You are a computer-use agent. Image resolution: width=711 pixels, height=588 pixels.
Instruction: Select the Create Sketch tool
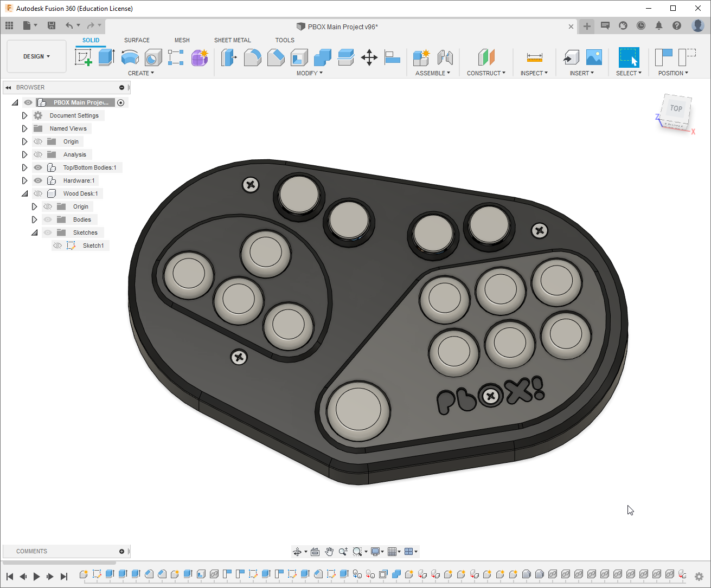coord(82,57)
